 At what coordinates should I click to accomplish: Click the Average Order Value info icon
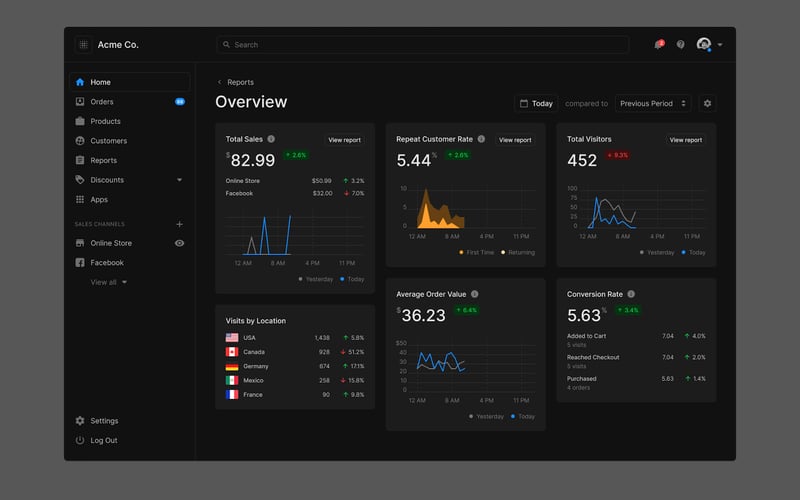474,294
